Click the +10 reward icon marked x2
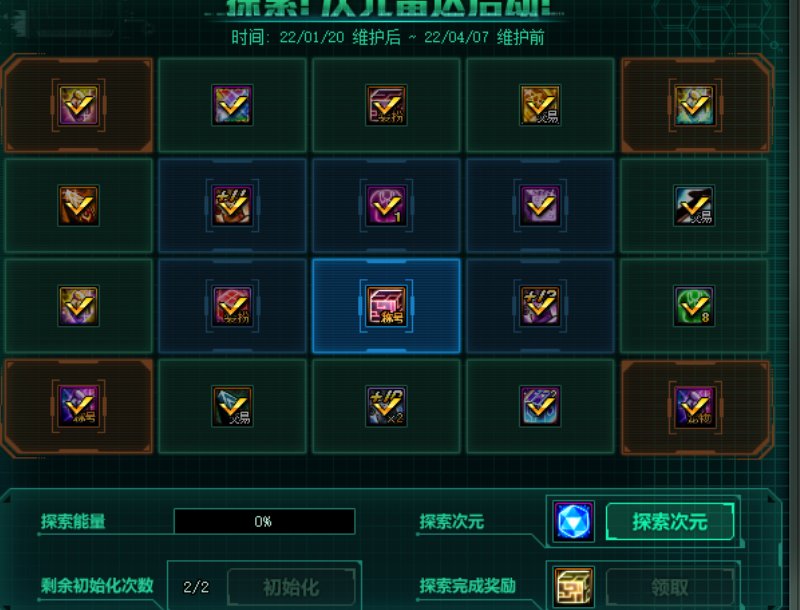 386,406
